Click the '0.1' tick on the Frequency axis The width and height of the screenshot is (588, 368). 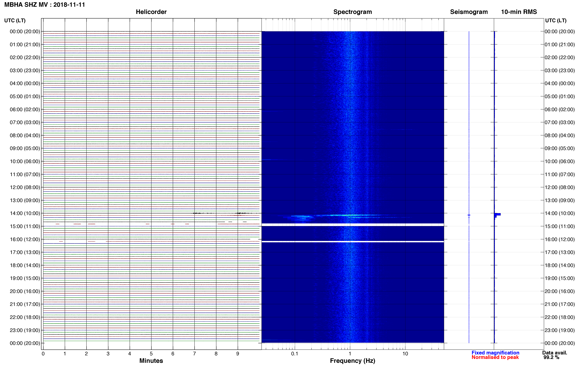pyautogui.click(x=295, y=354)
